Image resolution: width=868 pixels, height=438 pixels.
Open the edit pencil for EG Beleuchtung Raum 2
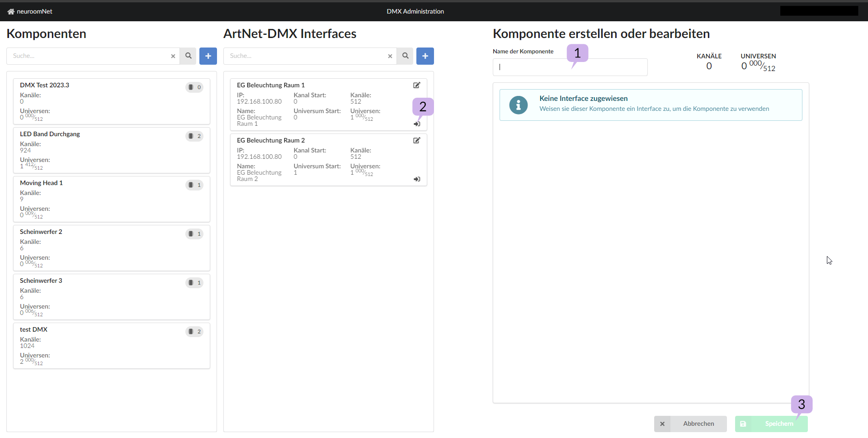pos(417,140)
